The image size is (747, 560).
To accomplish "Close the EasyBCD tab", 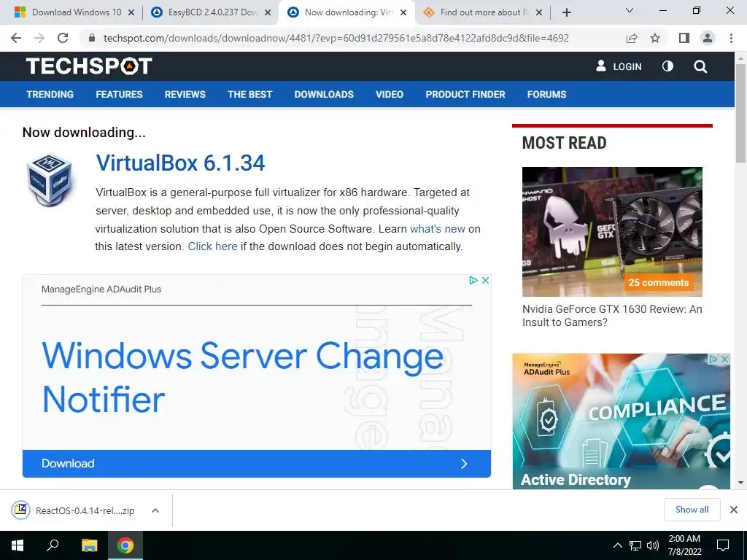I will [268, 12].
